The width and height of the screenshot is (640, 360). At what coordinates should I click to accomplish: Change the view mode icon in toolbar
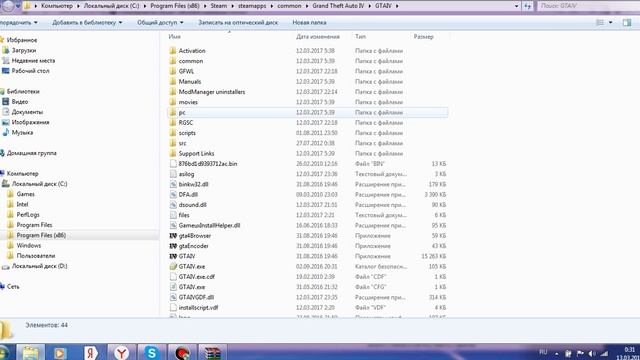click(x=600, y=22)
